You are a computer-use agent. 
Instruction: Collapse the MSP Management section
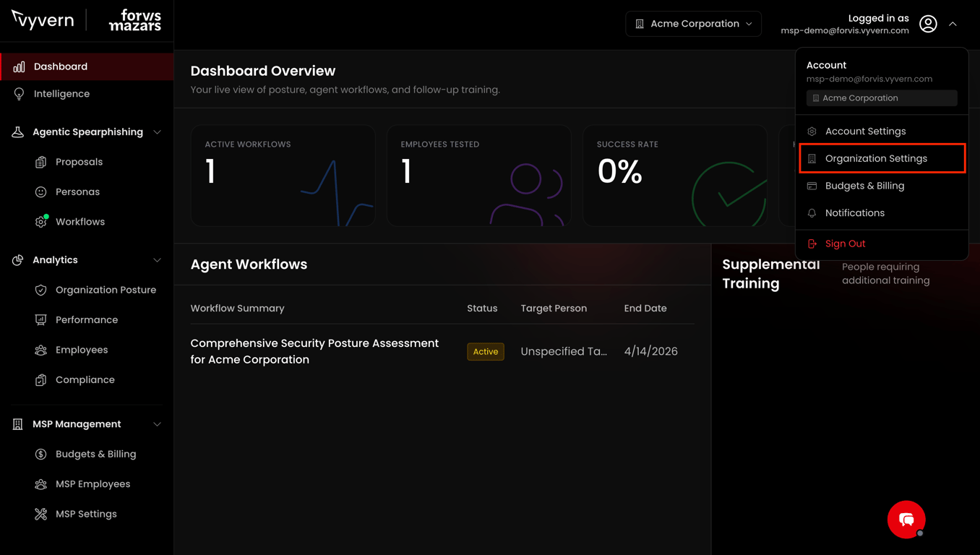click(x=158, y=424)
